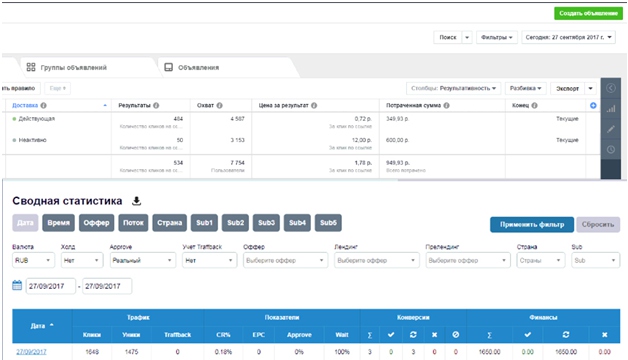Click the blue plus add-column icon

tap(593, 105)
